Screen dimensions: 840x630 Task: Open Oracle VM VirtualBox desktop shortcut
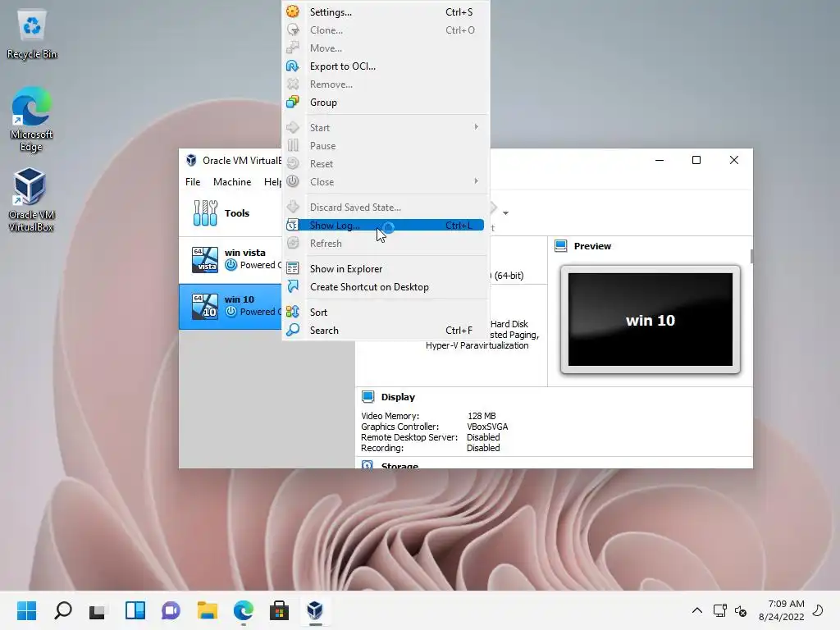point(32,200)
